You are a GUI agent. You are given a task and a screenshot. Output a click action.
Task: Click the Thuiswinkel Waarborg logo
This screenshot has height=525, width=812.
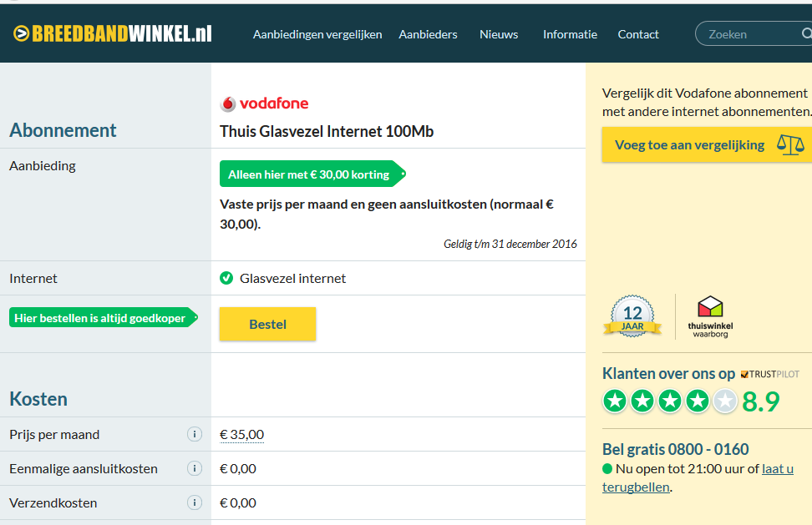click(x=710, y=317)
